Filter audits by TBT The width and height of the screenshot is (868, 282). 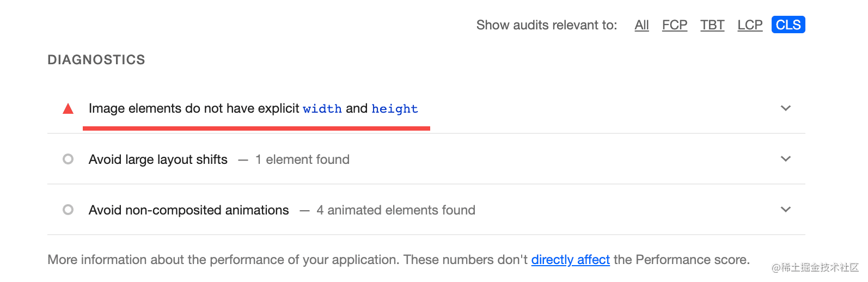click(x=712, y=25)
